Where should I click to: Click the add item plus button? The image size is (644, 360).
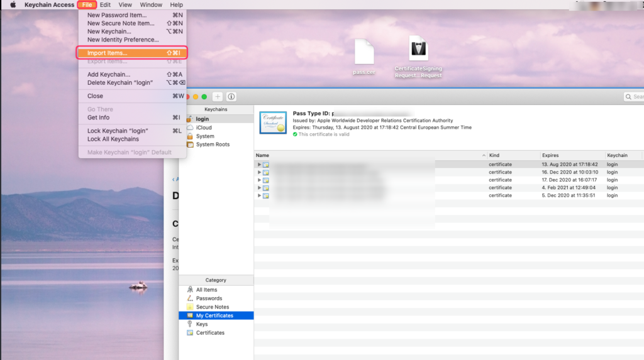(x=217, y=97)
